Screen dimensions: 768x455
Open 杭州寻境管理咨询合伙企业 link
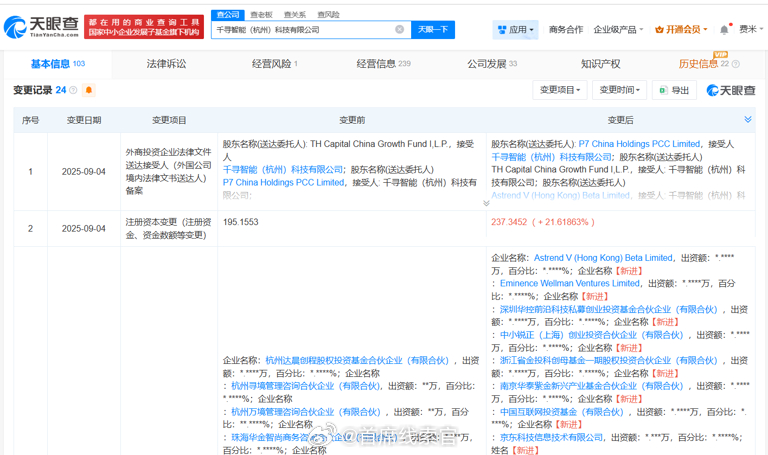[306, 386]
